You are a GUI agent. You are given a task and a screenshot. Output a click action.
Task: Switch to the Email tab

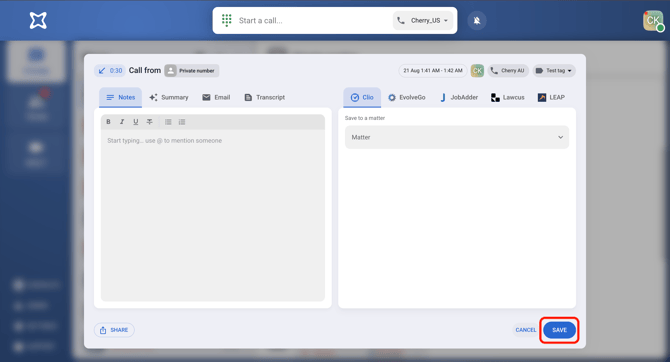(x=216, y=97)
